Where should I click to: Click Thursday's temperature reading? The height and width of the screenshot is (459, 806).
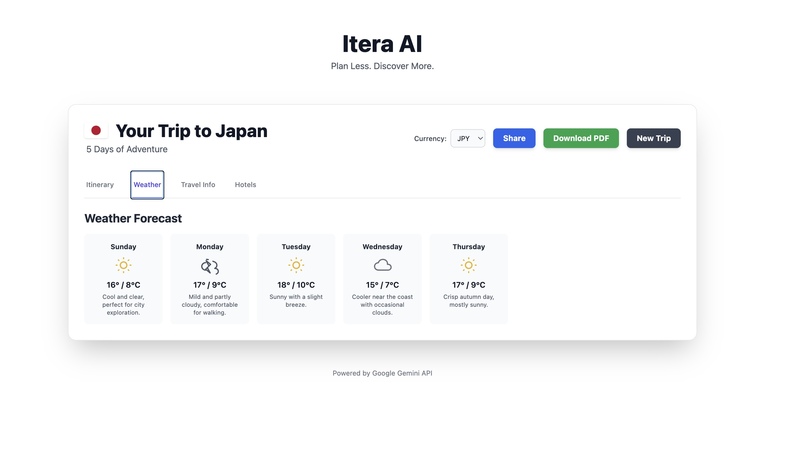coord(468,285)
